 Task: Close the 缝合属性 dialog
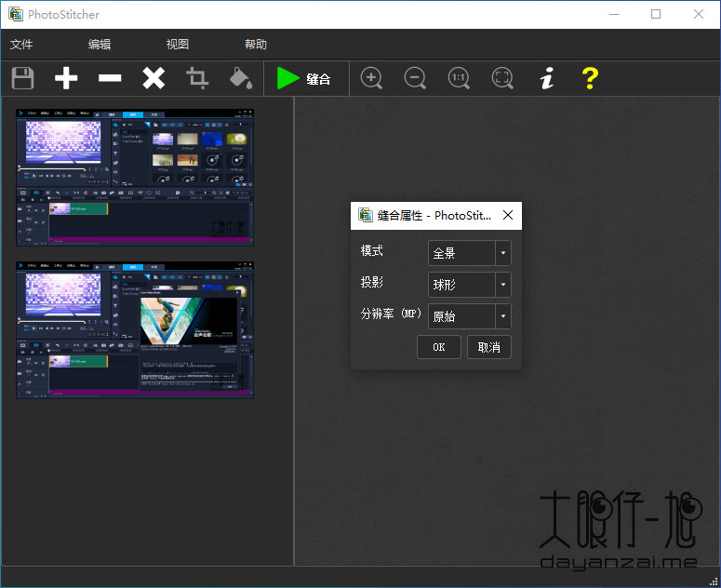[508, 215]
